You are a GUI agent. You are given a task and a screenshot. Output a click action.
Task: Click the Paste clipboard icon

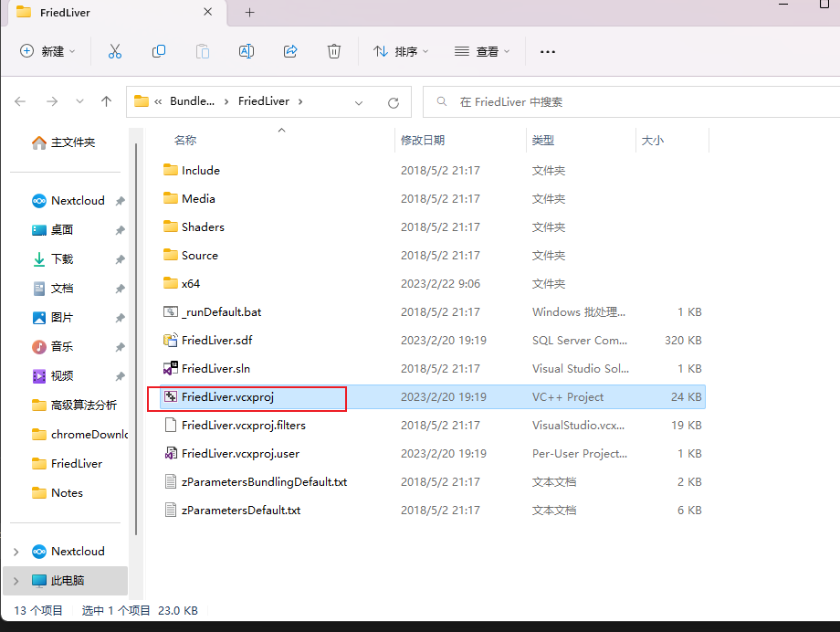point(203,51)
